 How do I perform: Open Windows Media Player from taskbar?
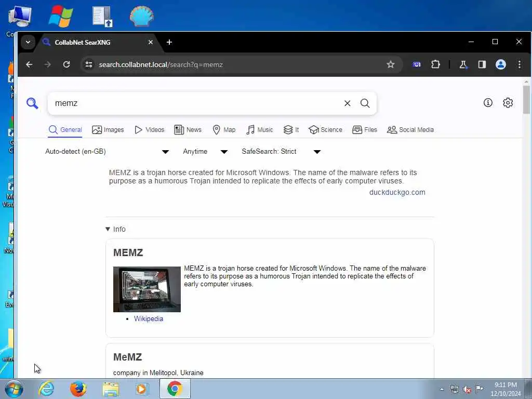tap(142, 389)
